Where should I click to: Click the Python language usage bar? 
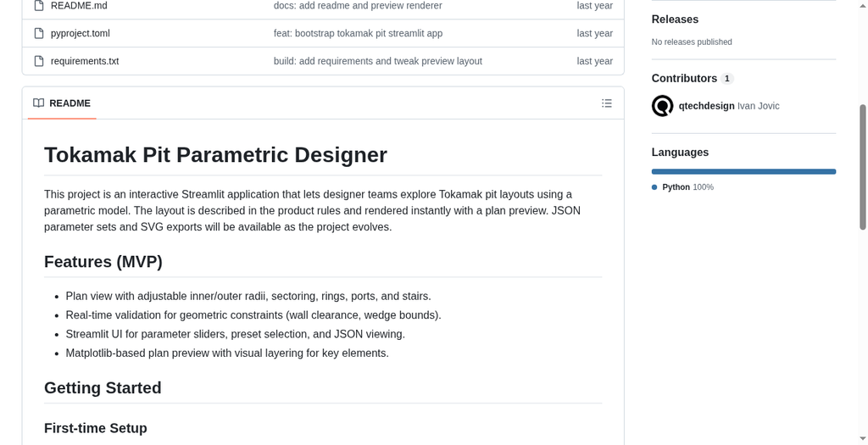[x=743, y=171]
